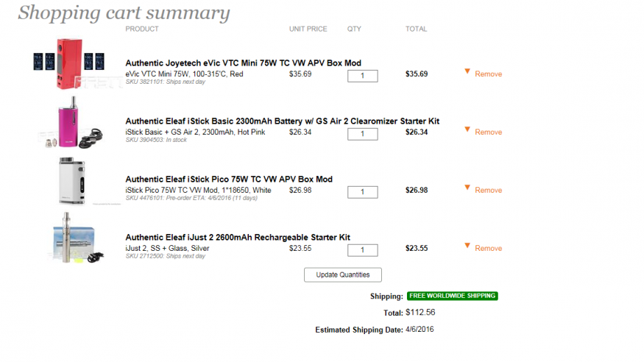Remove the Joyetech eVic VTC Mini item
Viewport: 644px width, 362px height.
click(489, 74)
